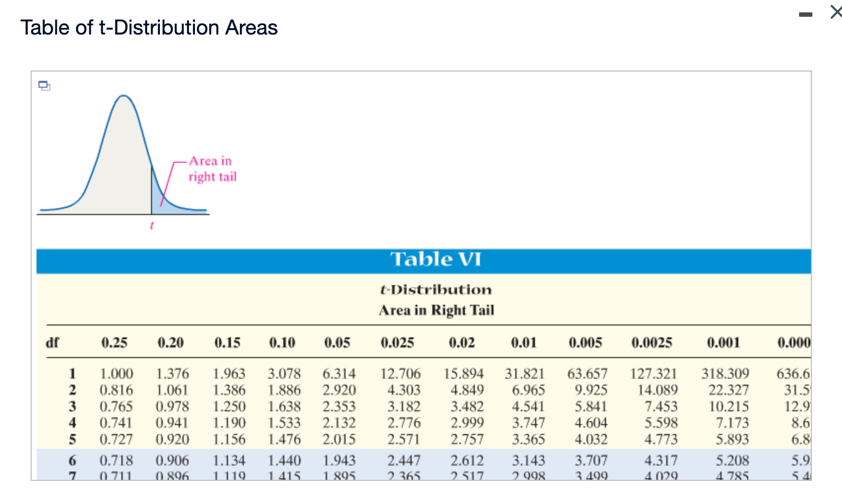This screenshot has height=504, width=842.
Task: Close the Table of t-Distribution Areas dialog
Action: (x=836, y=12)
